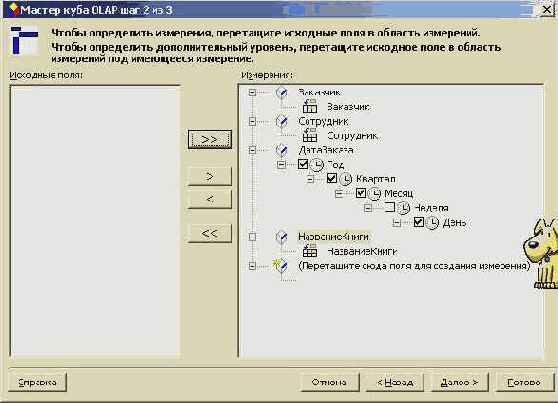
Task: Uncheck the Год level checkbox
Action: point(303,164)
